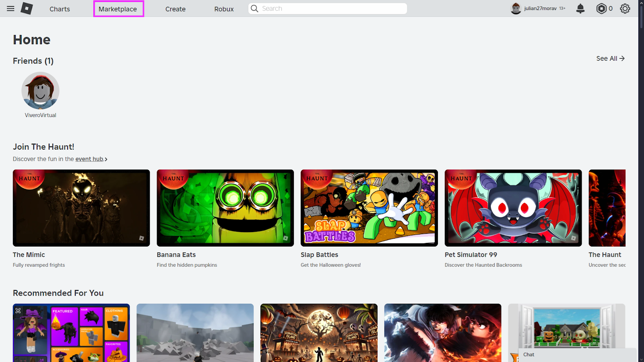Screen dimensions: 644x362
Task: Open recommended gray rubble game thumbnail
Action: tap(195, 333)
